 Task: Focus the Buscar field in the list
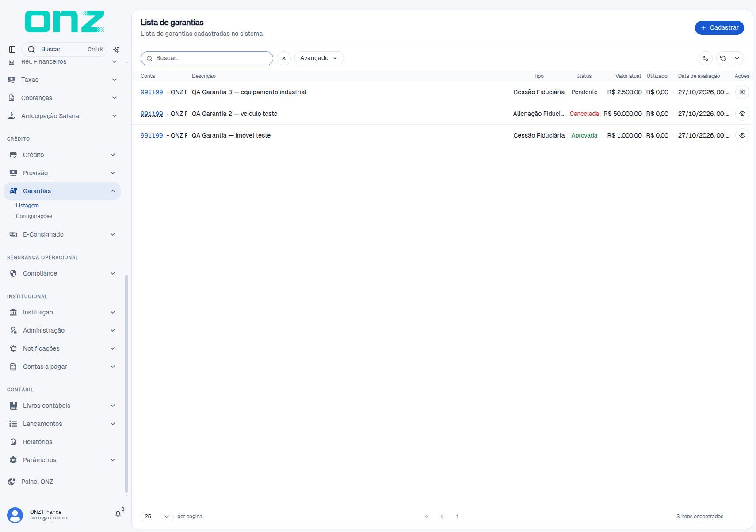pyautogui.click(x=207, y=58)
